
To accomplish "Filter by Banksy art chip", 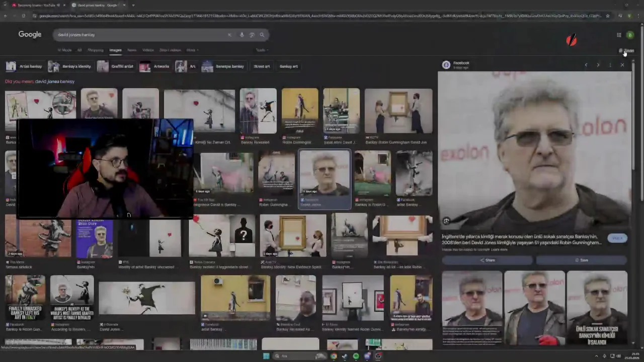I will 289,66.
